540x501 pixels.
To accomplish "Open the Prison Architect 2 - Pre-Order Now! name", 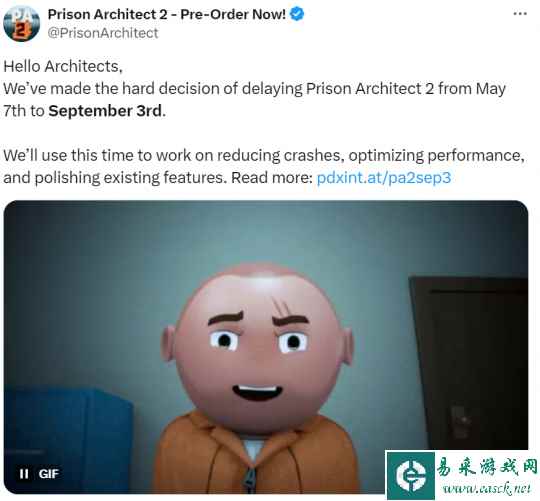I will [167, 14].
